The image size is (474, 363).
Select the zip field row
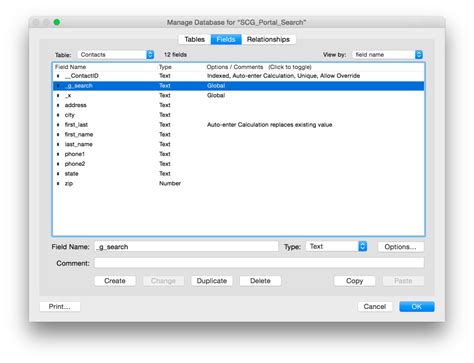tap(238, 183)
